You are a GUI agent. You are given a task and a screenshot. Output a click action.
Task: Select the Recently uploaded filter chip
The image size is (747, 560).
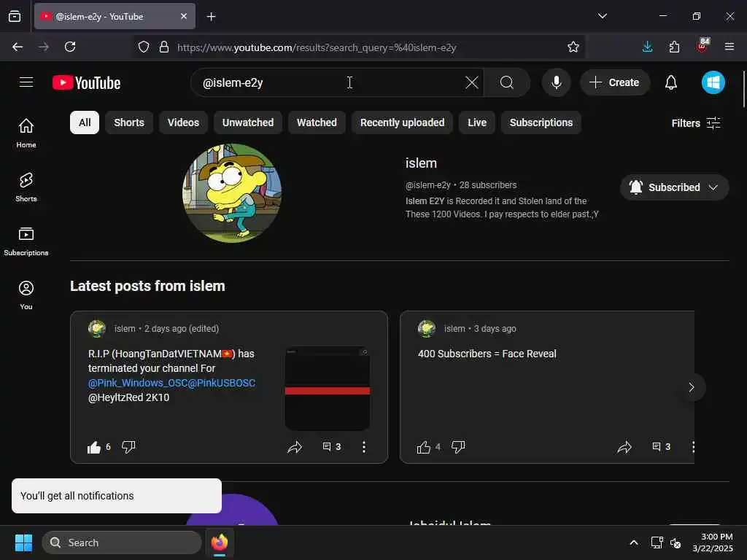click(x=402, y=122)
